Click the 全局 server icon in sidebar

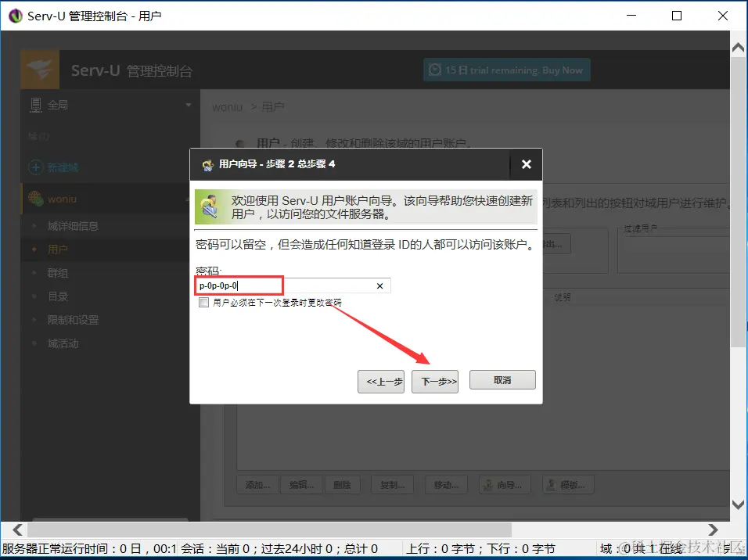tap(36, 105)
